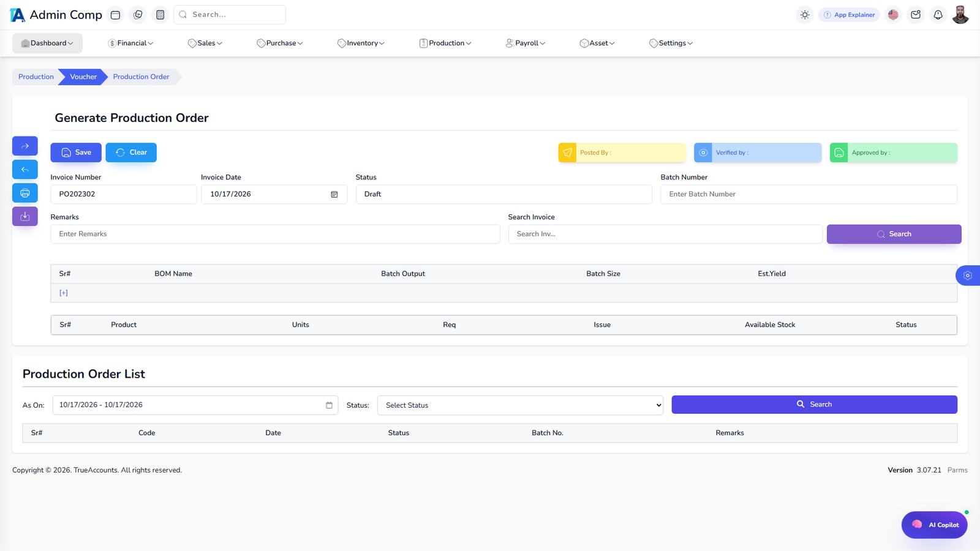Open notifications bell icon
The height and width of the screenshot is (551, 980).
point(938,15)
